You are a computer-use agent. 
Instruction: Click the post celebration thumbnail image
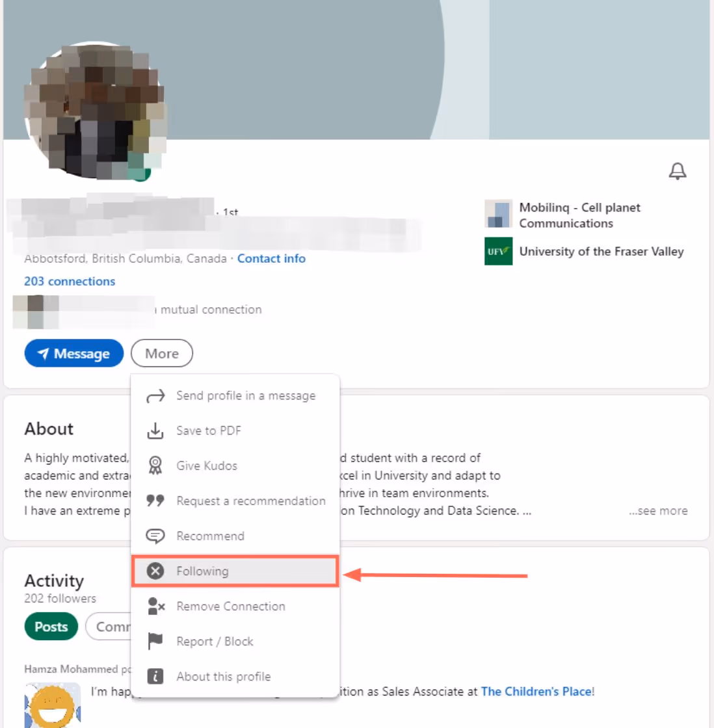tap(53, 705)
